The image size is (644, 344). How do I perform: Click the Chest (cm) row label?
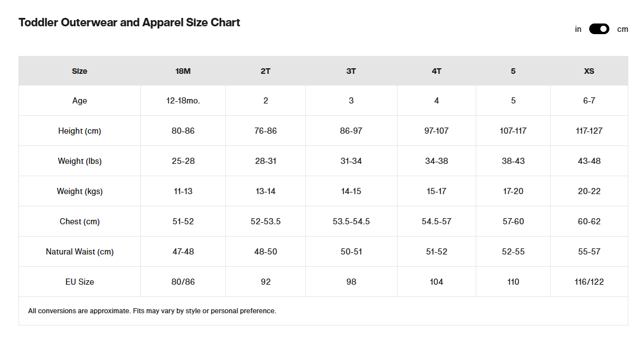79,222
